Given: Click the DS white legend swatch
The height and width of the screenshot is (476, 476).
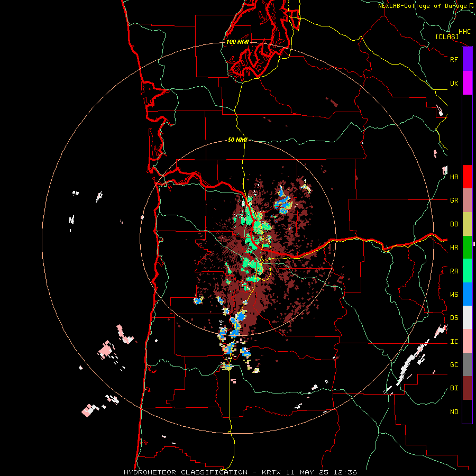Looking at the screenshot, I should point(467,317).
